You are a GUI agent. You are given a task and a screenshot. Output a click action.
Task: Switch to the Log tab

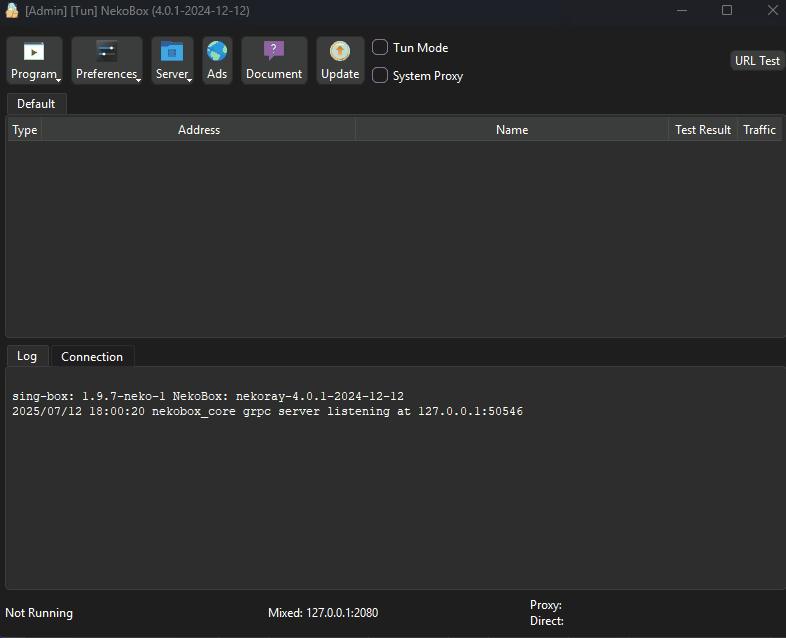click(x=27, y=357)
